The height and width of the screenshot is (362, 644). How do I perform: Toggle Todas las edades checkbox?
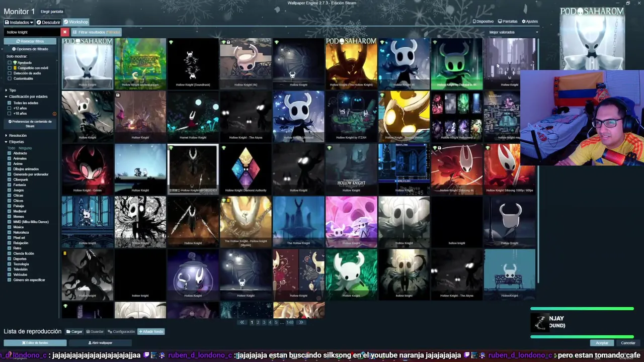click(x=9, y=103)
